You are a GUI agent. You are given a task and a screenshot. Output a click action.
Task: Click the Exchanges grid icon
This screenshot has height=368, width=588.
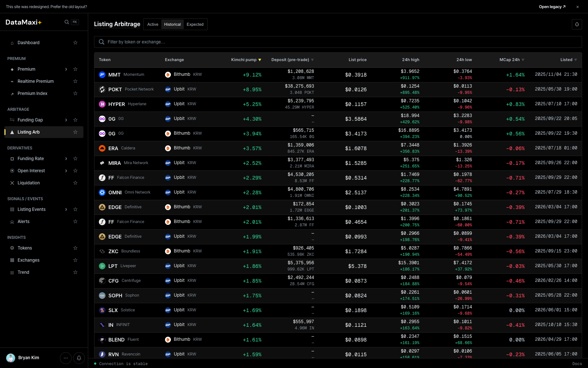pos(12,260)
